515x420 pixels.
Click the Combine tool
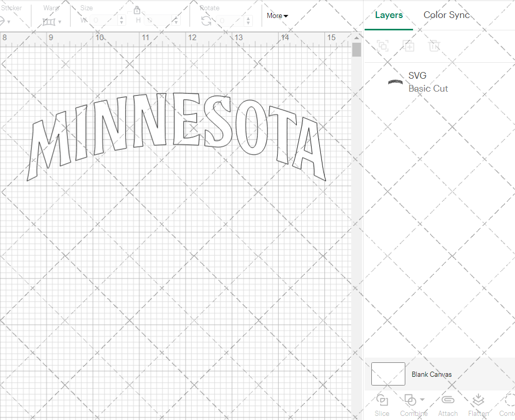click(413, 406)
